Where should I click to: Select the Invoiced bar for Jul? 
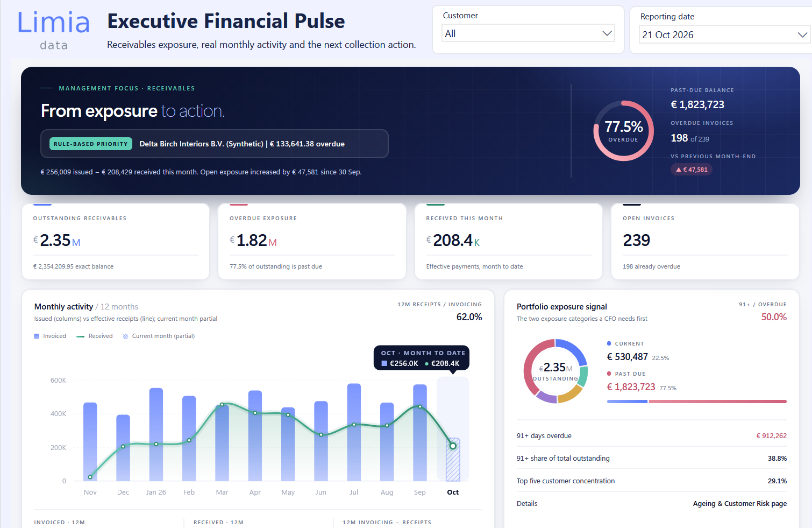(x=354, y=432)
